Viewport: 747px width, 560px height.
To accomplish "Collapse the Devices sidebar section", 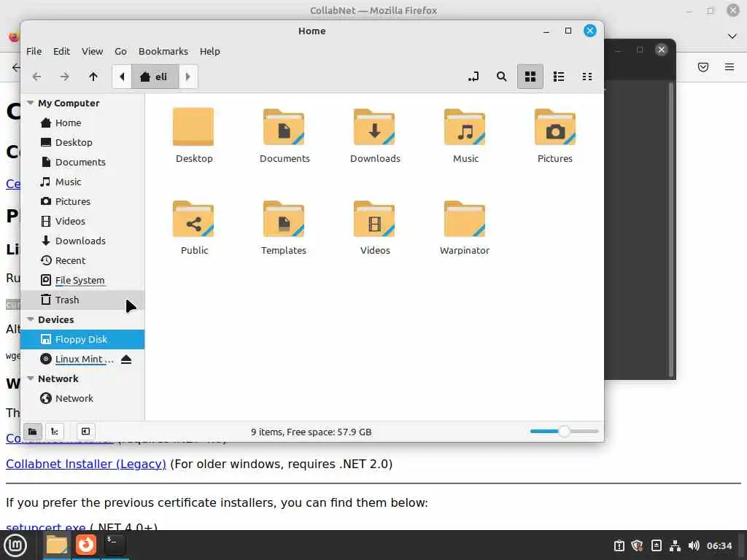I will pyautogui.click(x=31, y=319).
